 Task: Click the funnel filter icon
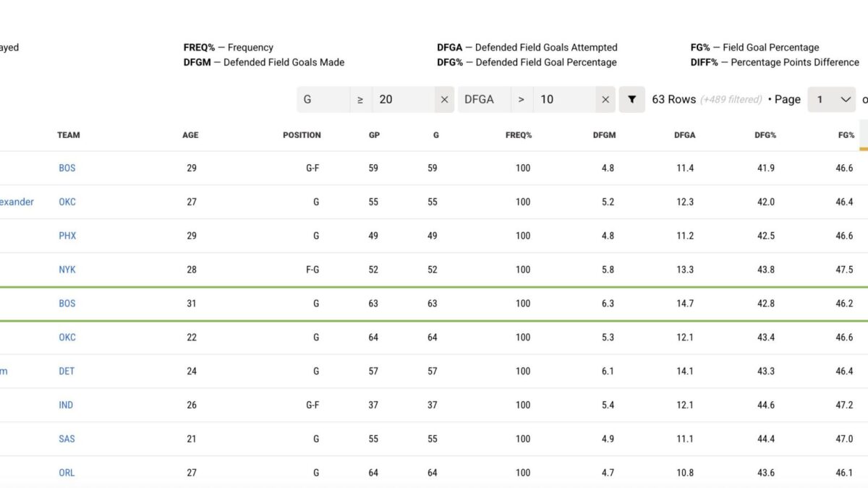pyautogui.click(x=631, y=99)
